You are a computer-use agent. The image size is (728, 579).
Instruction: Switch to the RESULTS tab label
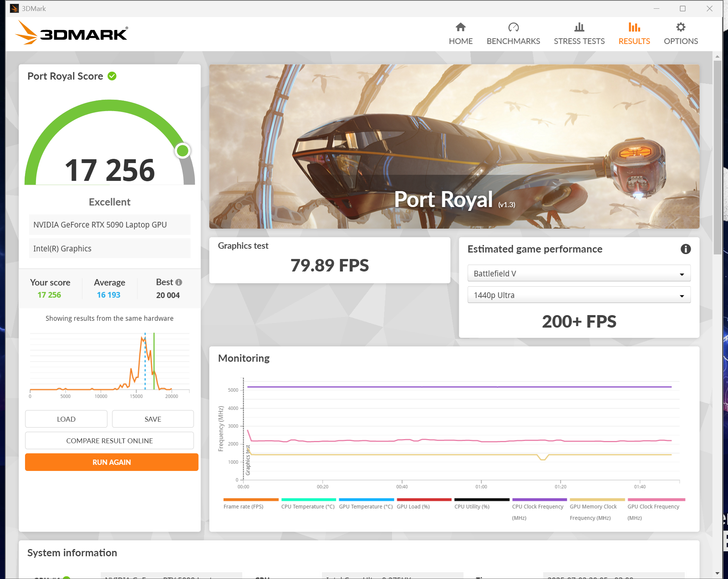(634, 41)
